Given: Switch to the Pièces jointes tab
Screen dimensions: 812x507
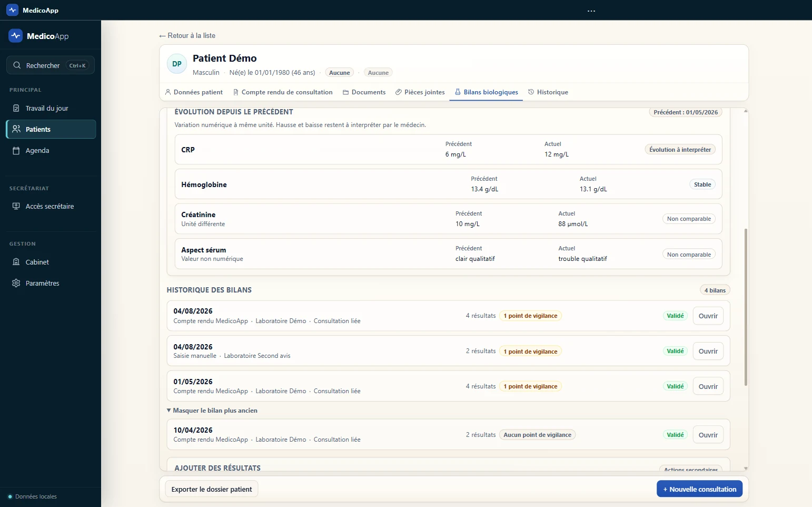Looking at the screenshot, I should click(x=420, y=92).
